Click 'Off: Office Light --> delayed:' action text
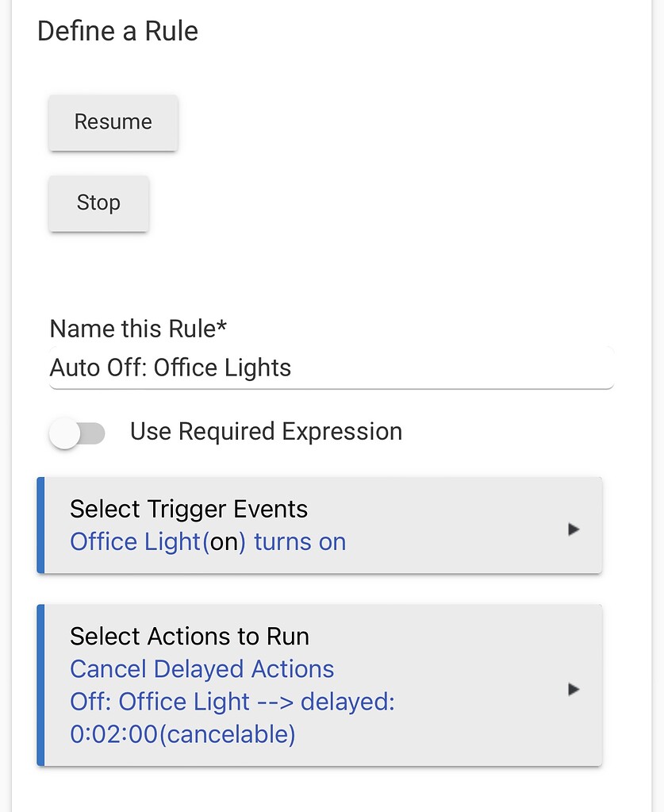 click(x=232, y=702)
